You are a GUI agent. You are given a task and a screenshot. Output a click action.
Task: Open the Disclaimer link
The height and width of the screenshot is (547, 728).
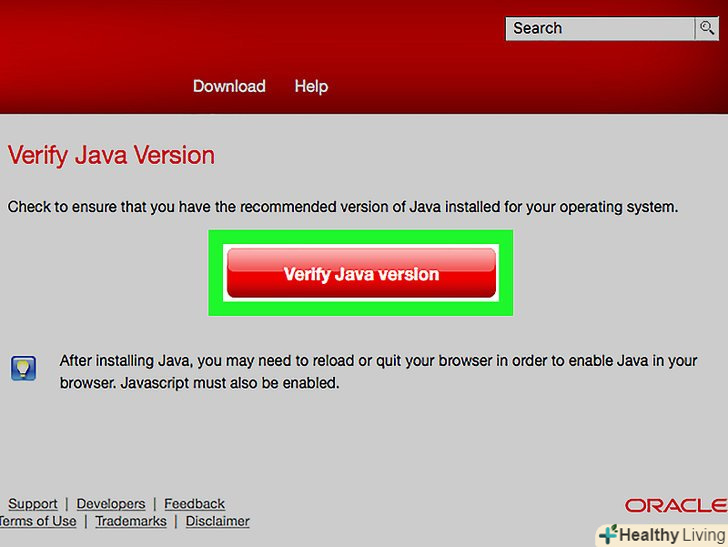pos(217,521)
